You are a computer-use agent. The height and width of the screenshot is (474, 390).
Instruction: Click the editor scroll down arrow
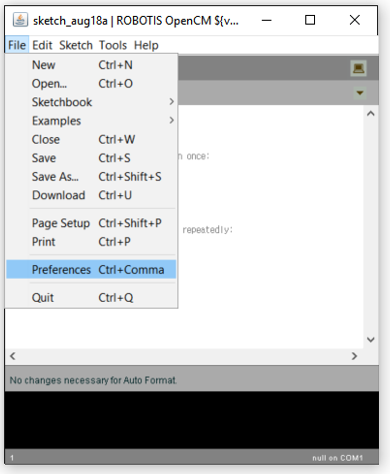coord(371,340)
